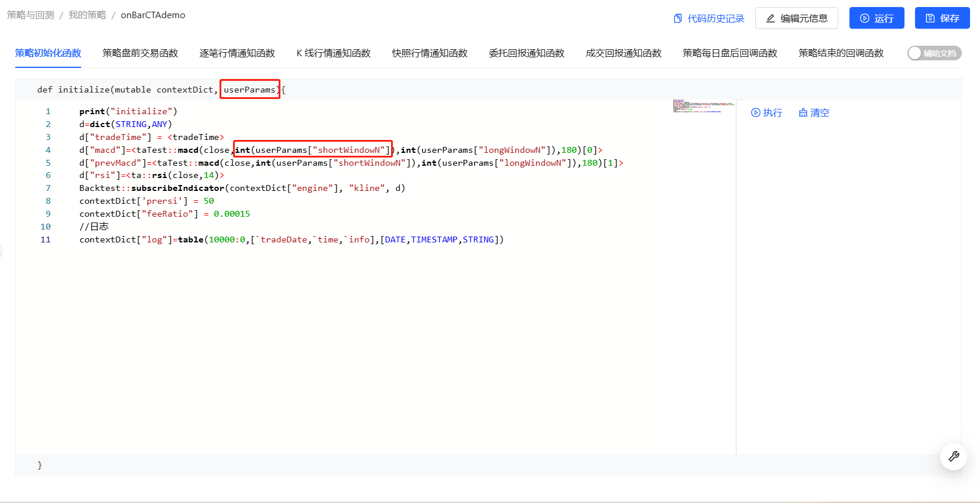This screenshot has height=503, width=980.
Task: Open the 逐笔行情通知函数 tab
Action: [237, 53]
